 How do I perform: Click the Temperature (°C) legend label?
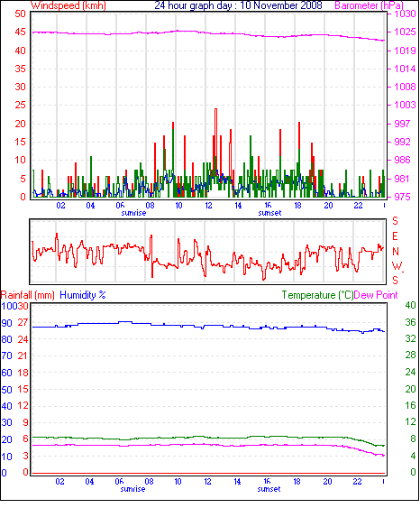pos(317,295)
